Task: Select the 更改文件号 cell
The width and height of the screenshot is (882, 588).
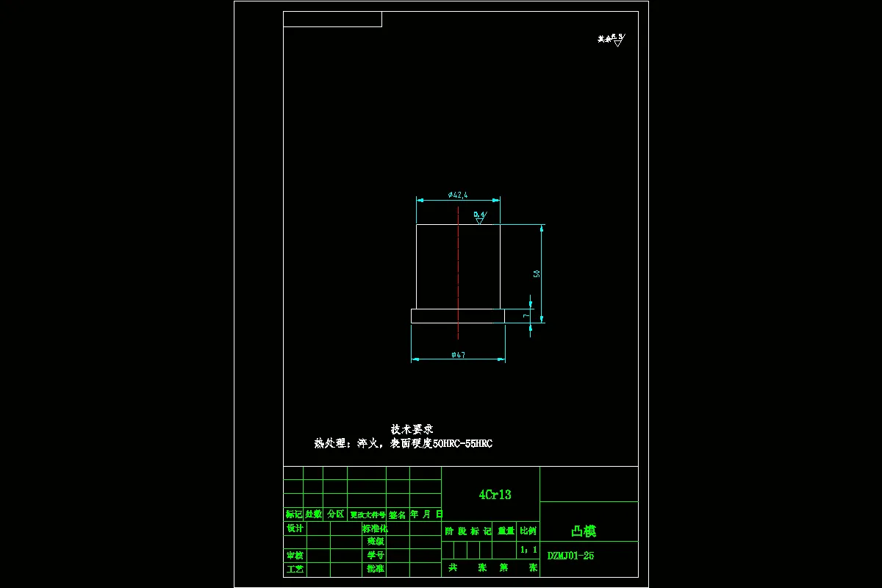Action: [x=367, y=514]
